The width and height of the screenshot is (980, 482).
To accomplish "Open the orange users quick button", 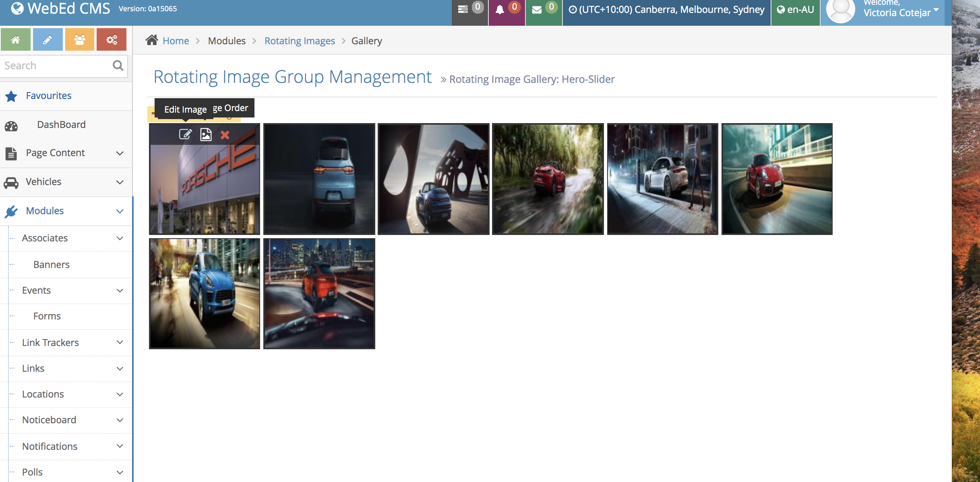I will coord(79,39).
